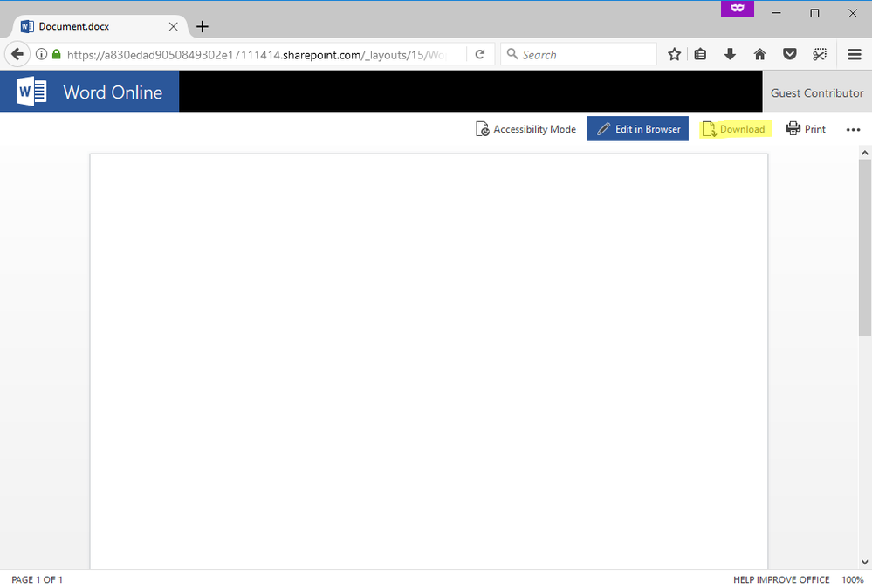Open site information icon in address bar
Image resolution: width=872 pixels, height=588 pixels.
41,54
